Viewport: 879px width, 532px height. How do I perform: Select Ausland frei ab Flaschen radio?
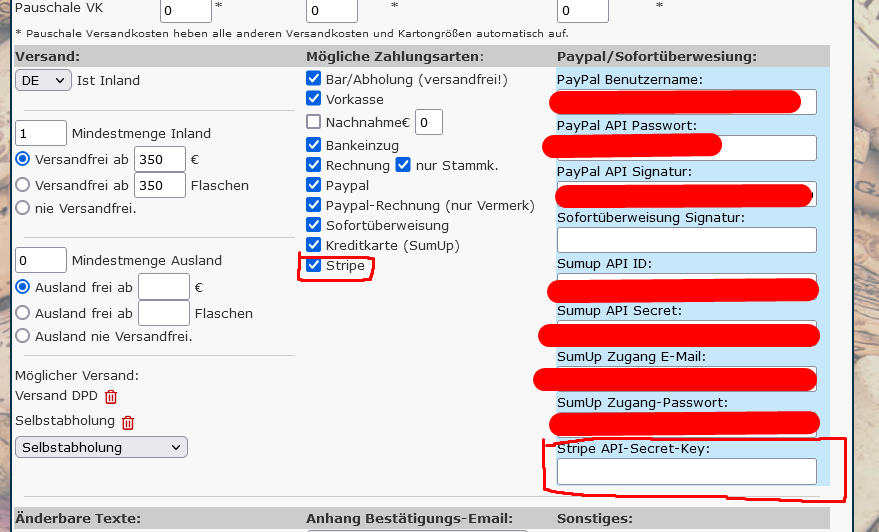click(23, 313)
